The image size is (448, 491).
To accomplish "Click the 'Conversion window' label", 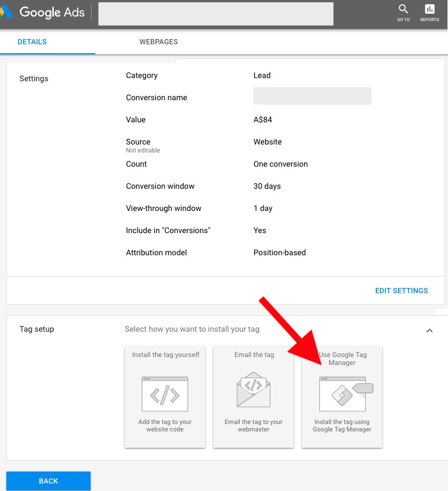I will click(x=160, y=186).
